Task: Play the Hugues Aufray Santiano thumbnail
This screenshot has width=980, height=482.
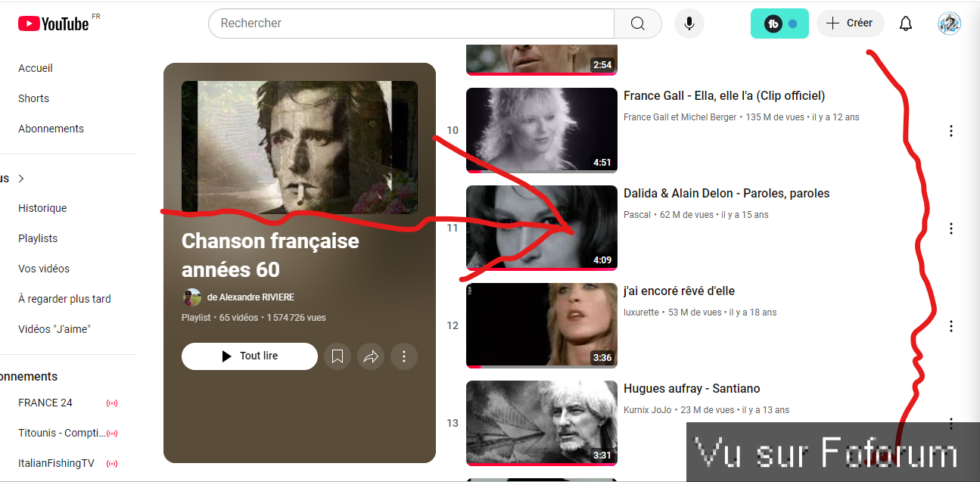Action: [541, 422]
